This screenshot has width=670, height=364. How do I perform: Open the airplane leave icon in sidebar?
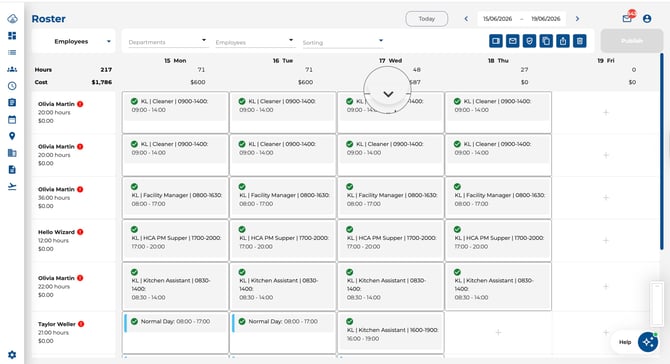tap(12, 186)
